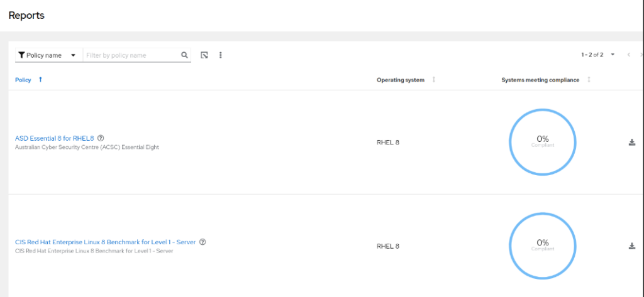
Task: Click the search magnifier icon in filter box
Action: tap(184, 55)
